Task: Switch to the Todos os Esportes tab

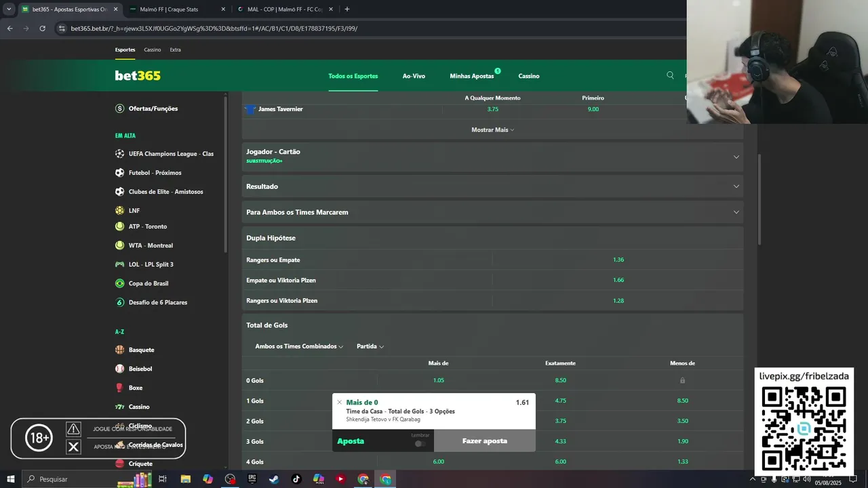Action: point(353,76)
